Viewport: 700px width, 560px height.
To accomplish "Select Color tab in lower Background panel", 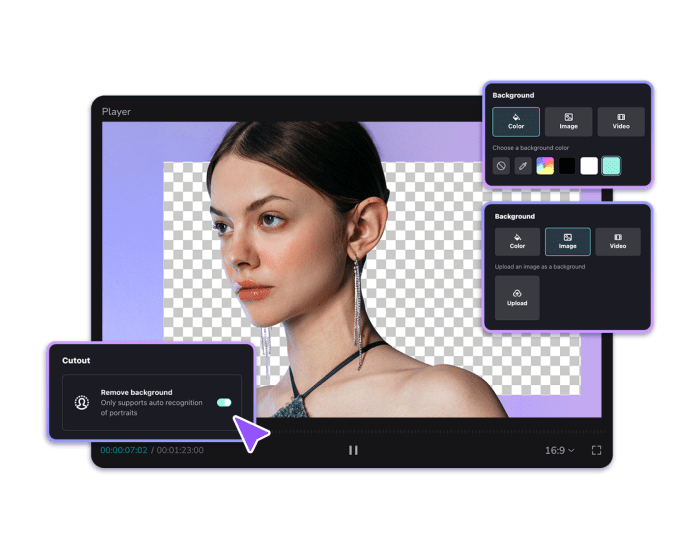I will pyautogui.click(x=517, y=242).
